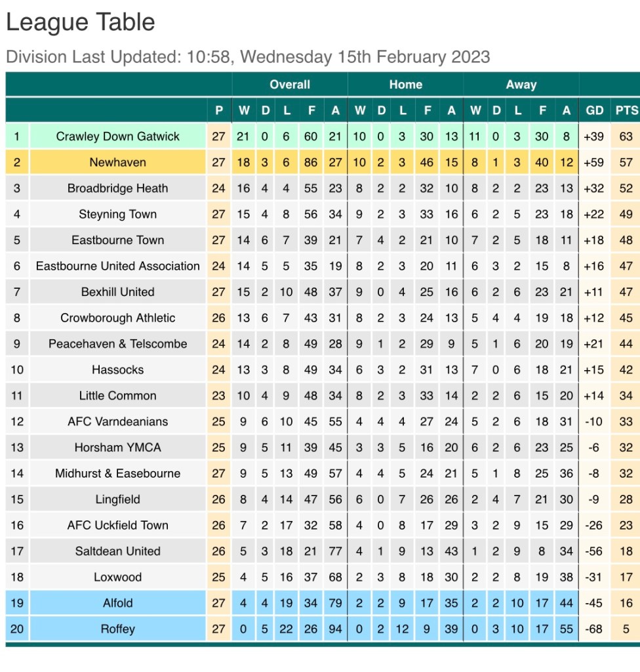640x672 pixels.
Task: Click the Crawley Down Gatwick team name
Action: click(118, 136)
